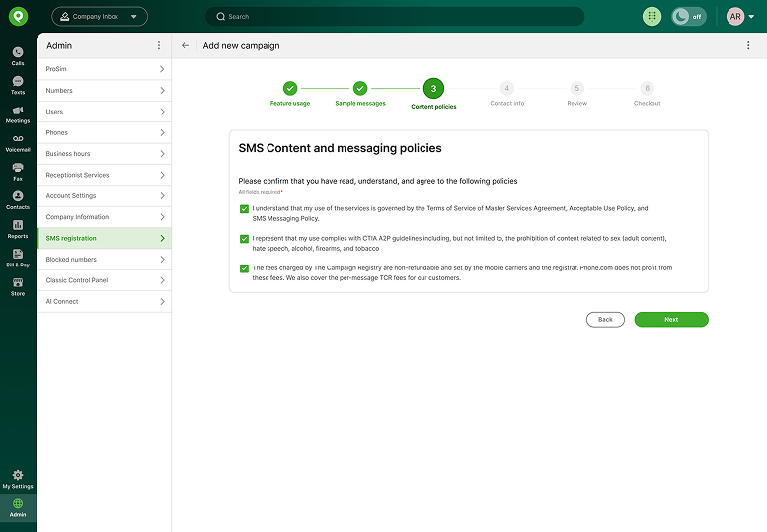Screen dimensions: 767x532
Task: Open the dial pad keypad icon
Action: tap(652, 16)
